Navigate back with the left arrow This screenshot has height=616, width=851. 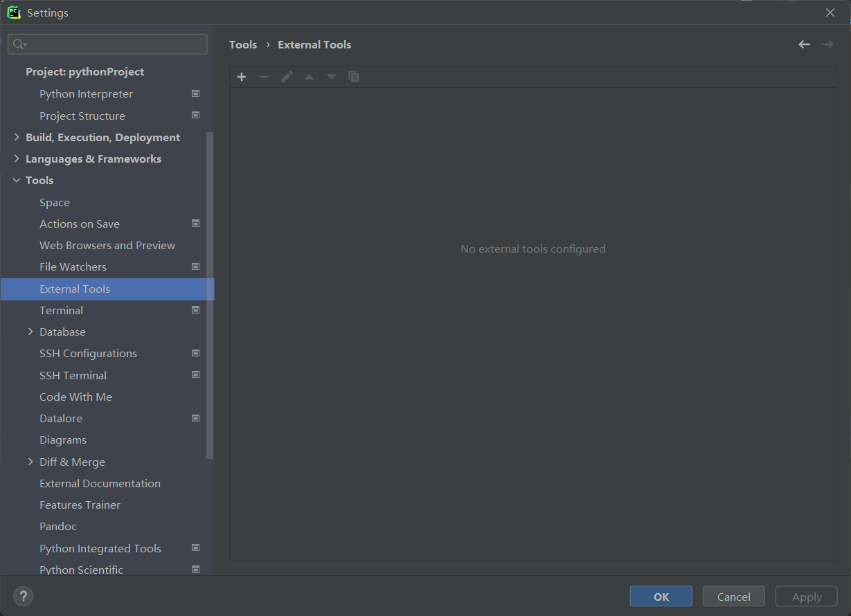pyautogui.click(x=804, y=44)
